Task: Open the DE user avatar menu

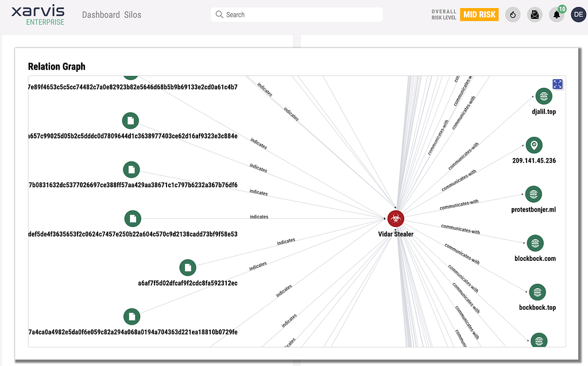Action: tap(578, 15)
